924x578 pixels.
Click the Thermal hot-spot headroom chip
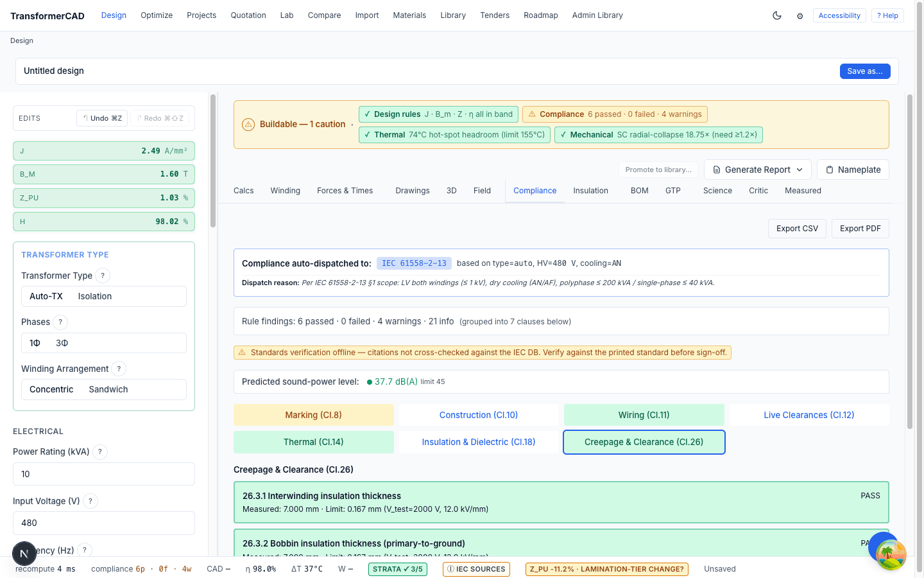454,135
